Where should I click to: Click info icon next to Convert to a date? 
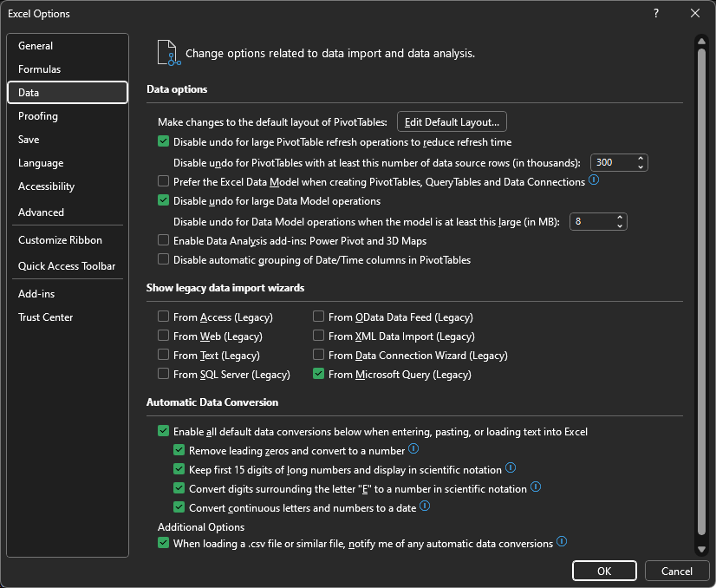point(425,506)
